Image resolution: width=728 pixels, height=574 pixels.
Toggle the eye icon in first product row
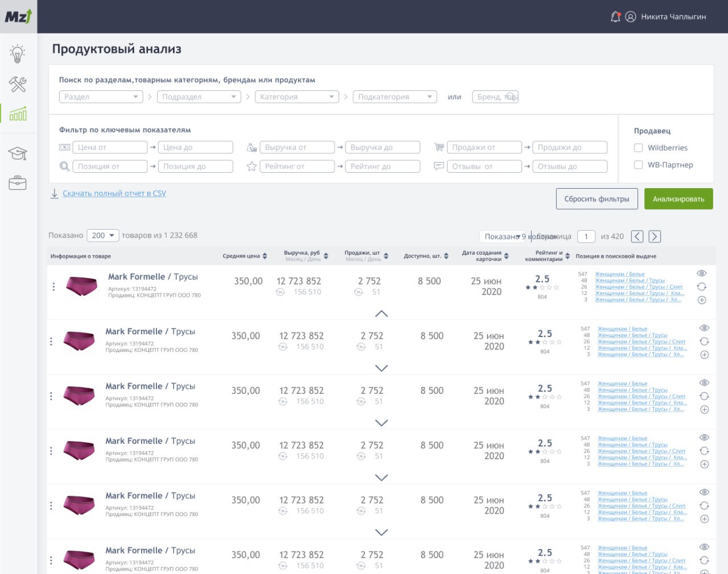pyautogui.click(x=702, y=273)
